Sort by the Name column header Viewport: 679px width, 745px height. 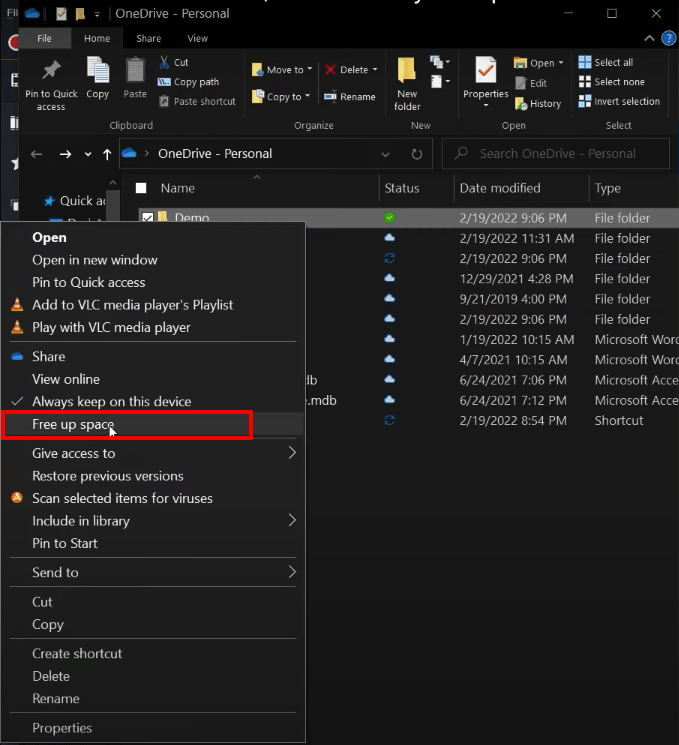click(178, 188)
